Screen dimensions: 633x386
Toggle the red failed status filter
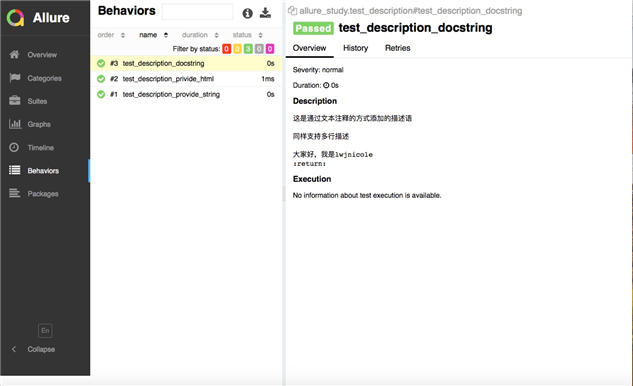click(226, 49)
